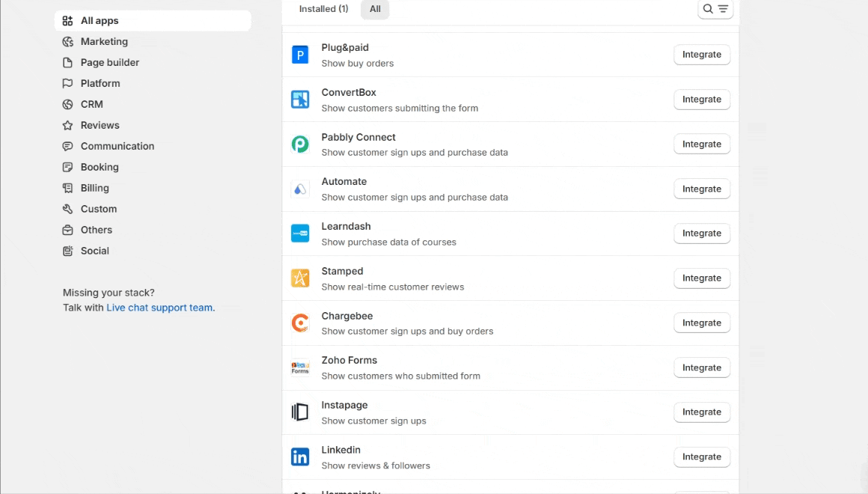Integrate the Automate app
The height and width of the screenshot is (494, 868).
[x=701, y=189]
